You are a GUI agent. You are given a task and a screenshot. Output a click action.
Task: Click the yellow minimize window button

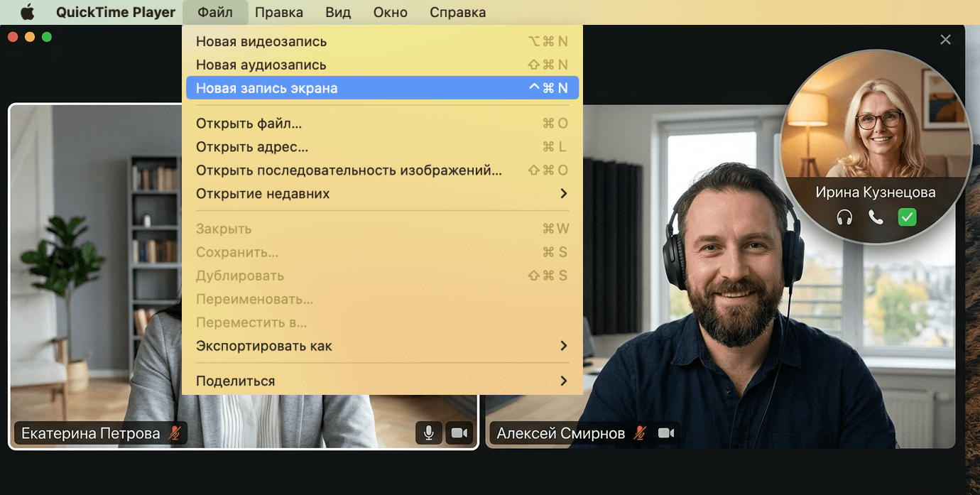[30, 37]
